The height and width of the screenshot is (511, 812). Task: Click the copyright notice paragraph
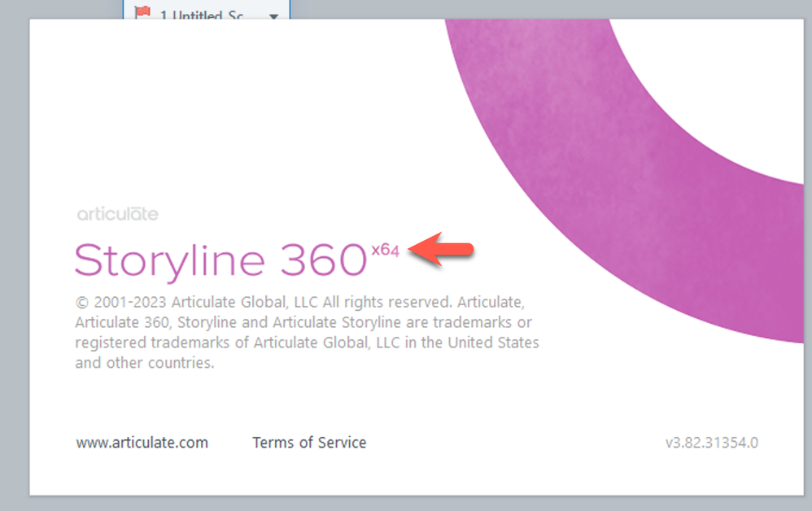tap(307, 332)
